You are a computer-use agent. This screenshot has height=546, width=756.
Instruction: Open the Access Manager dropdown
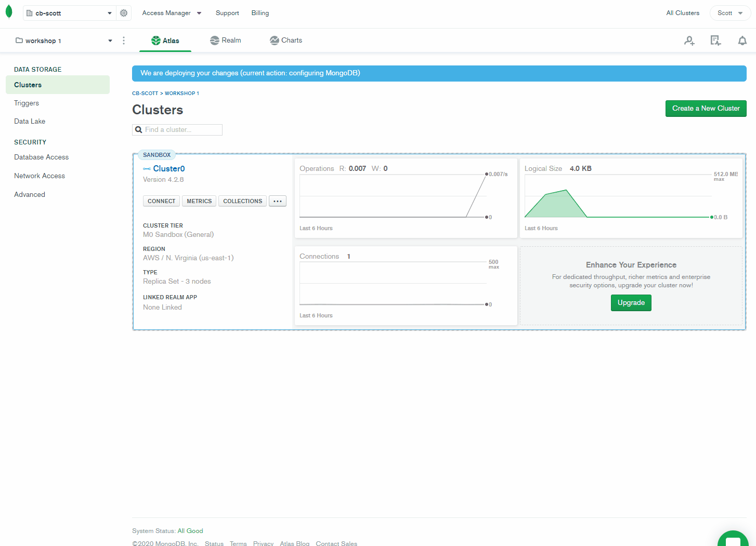pos(172,13)
